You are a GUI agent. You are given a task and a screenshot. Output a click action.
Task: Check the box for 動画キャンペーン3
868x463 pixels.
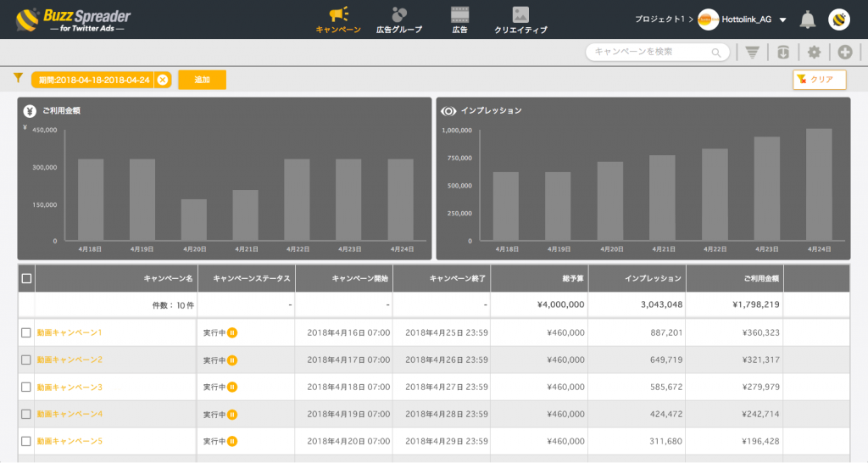click(26, 388)
